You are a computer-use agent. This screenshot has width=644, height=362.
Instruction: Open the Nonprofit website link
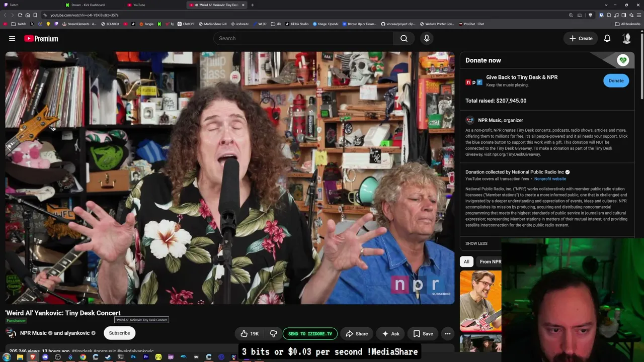550,179
